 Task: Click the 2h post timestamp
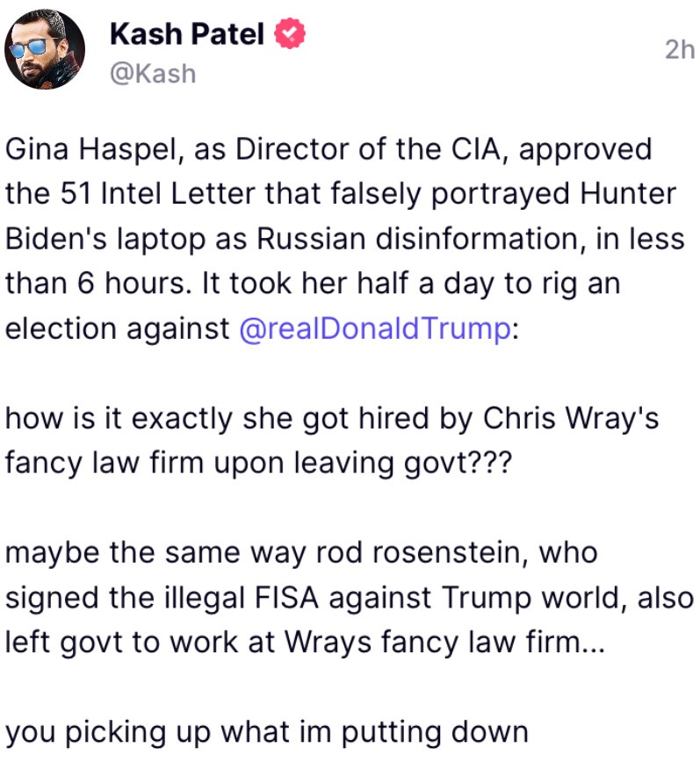coord(678,50)
